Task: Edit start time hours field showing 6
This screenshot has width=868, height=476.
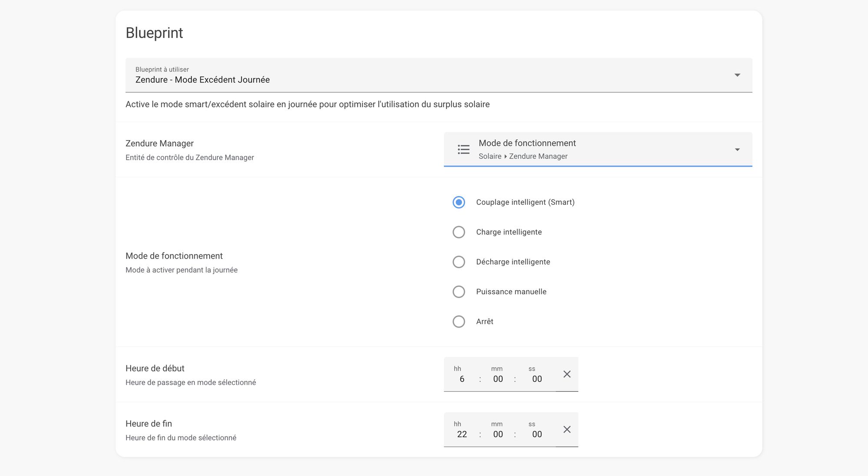Action: (x=462, y=379)
